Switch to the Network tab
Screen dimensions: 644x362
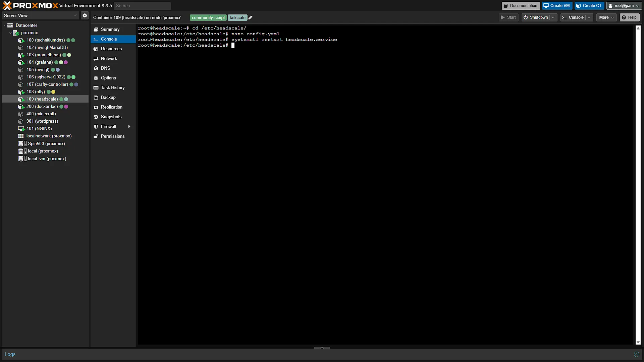(113, 59)
